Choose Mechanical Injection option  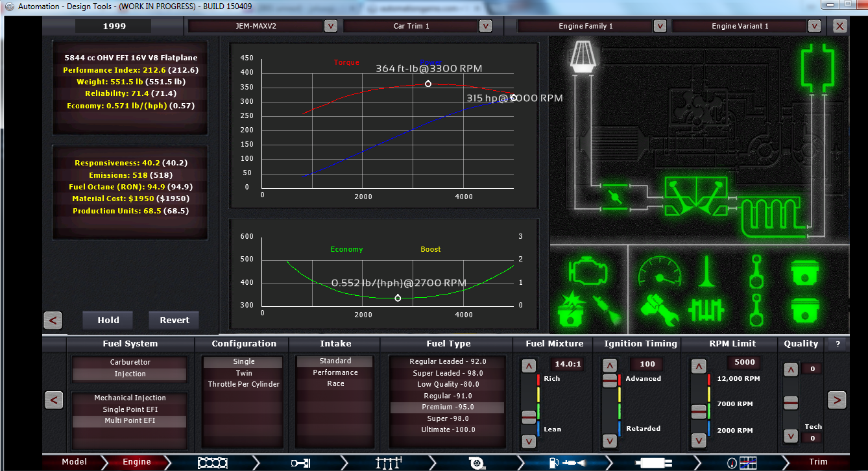[x=130, y=398]
